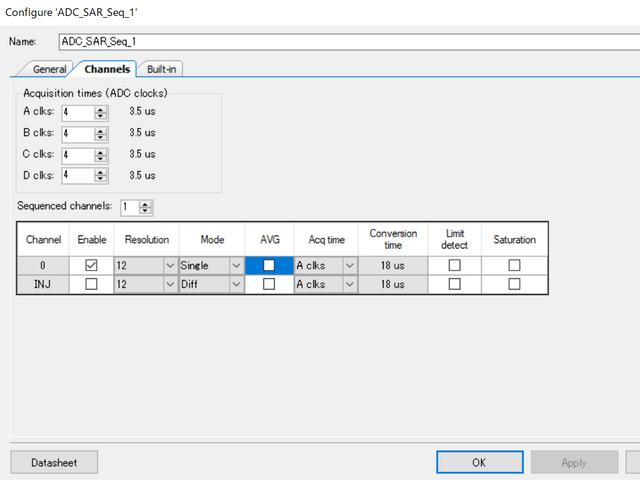
Task: Expand Acq time dropdown for INJ channel
Action: (x=349, y=284)
